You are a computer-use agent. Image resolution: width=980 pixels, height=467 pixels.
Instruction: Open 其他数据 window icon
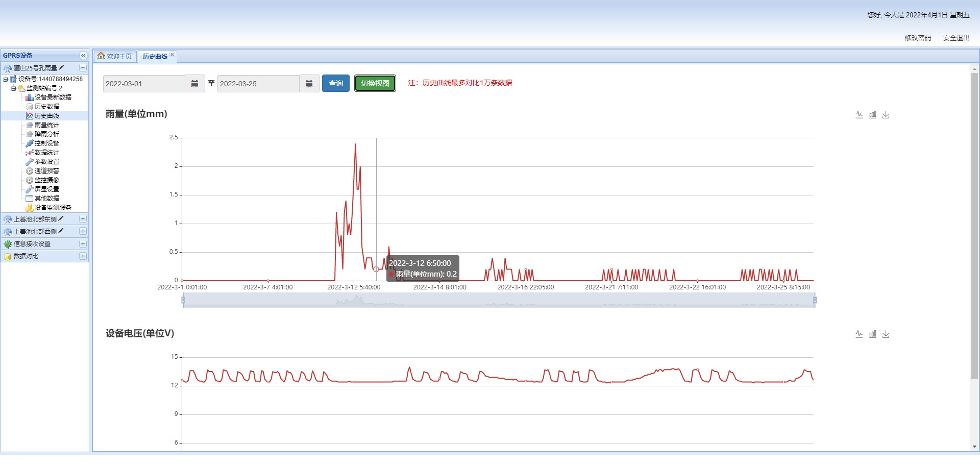point(30,199)
